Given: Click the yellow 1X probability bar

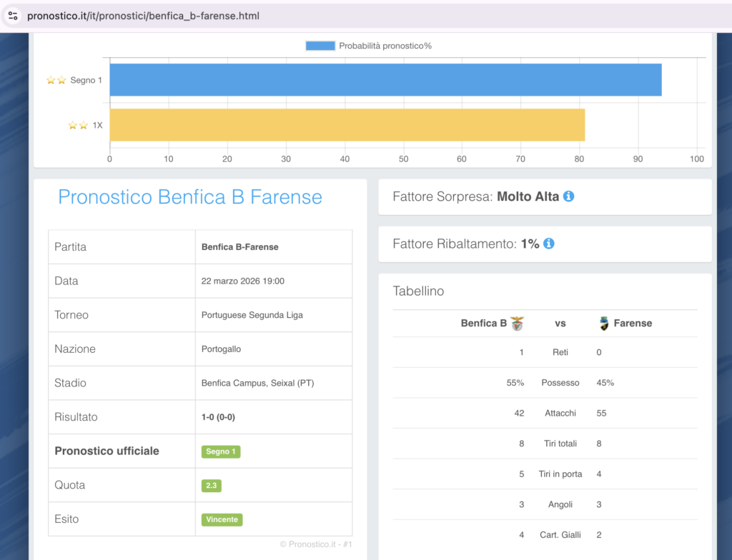Looking at the screenshot, I should coord(347,125).
